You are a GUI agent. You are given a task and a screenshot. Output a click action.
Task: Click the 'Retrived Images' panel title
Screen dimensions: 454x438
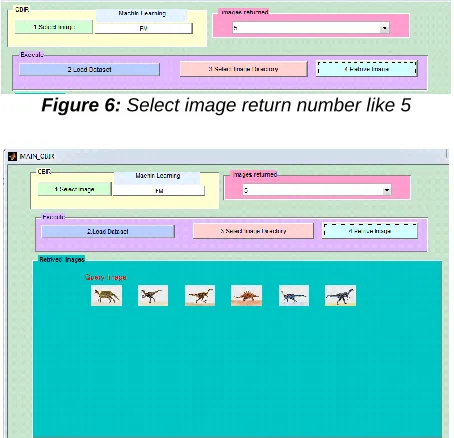tap(62, 259)
